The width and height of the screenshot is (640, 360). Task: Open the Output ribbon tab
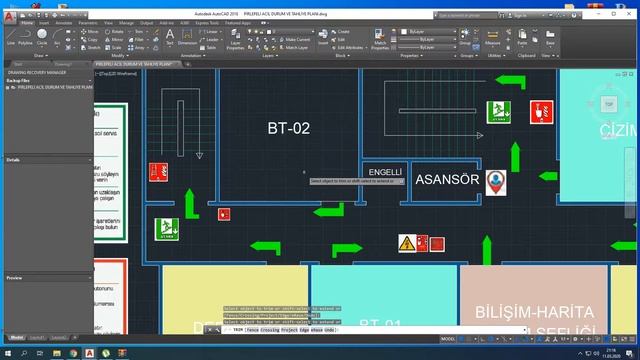click(147, 23)
